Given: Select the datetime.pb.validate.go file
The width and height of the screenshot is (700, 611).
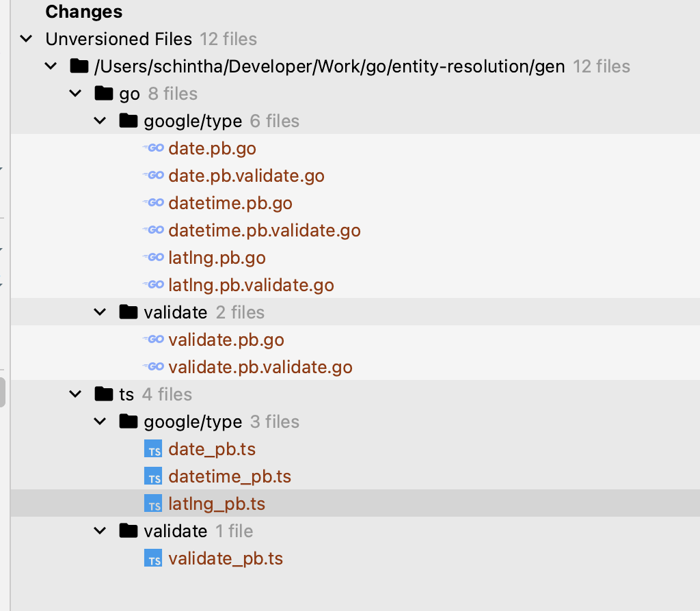Looking at the screenshot, I should [x=265, y=230].
